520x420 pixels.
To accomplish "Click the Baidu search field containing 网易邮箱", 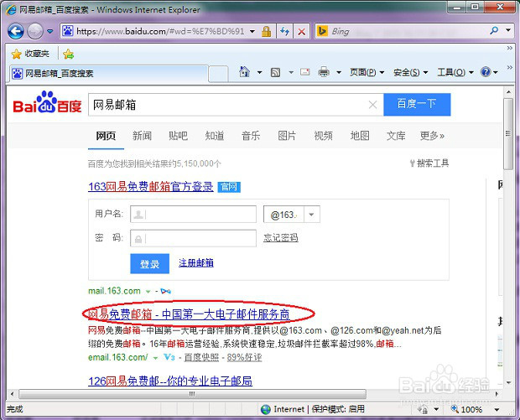I will click(227, 105).
